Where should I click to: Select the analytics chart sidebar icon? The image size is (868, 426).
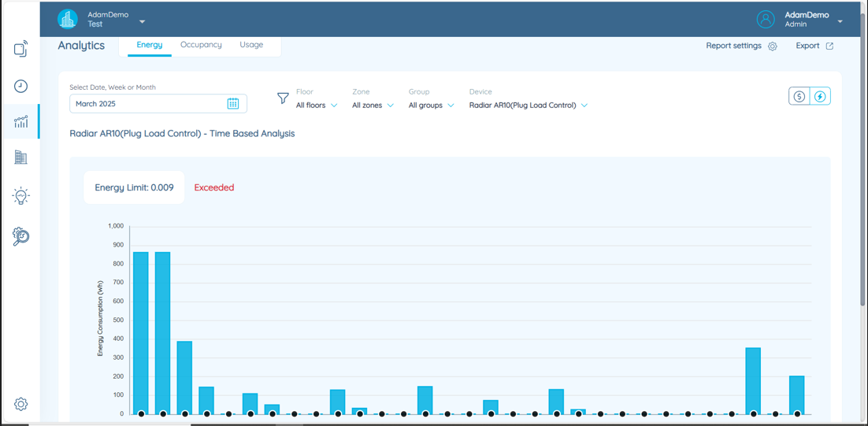coord(20,122)
